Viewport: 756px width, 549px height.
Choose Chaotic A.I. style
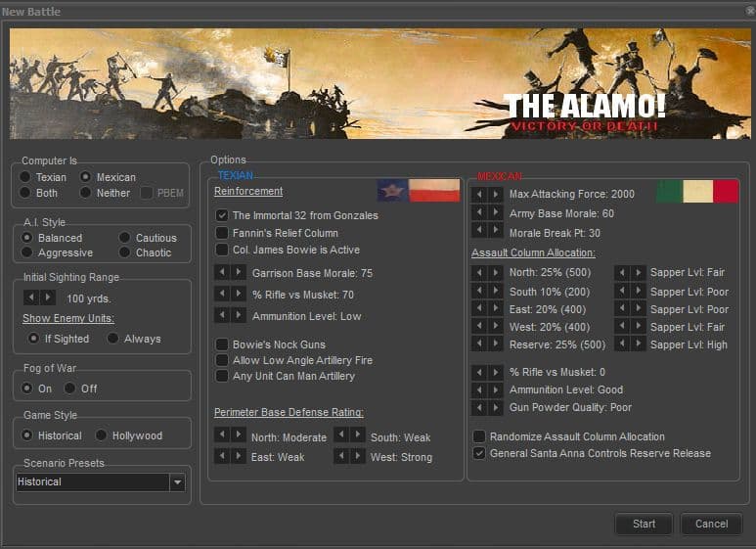pos(125,252)
